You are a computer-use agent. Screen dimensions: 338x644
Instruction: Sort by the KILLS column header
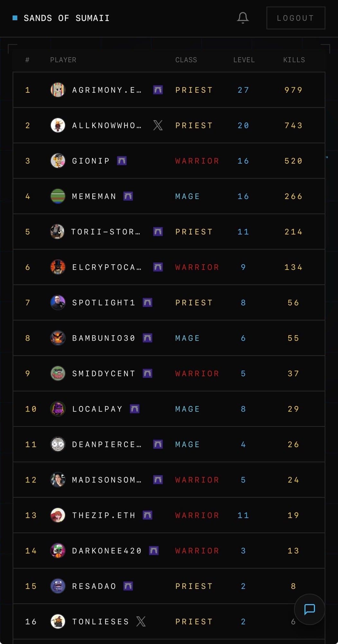(x=294, y=60)
